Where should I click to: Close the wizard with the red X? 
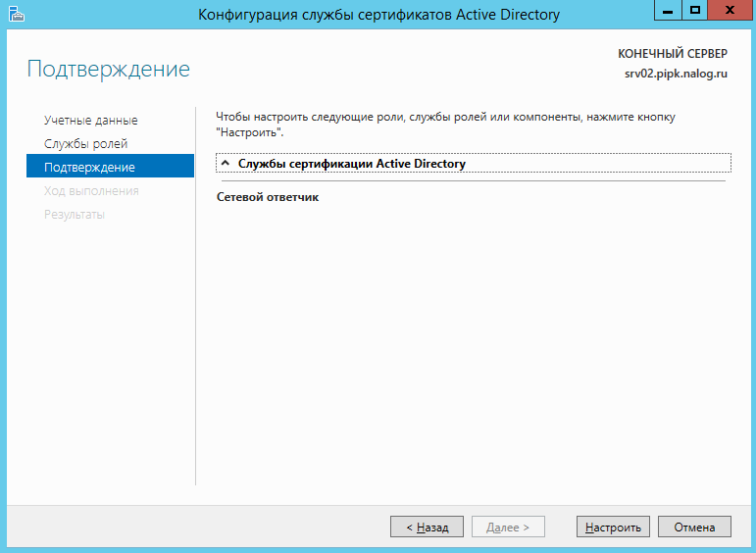(x=730, y=10)
